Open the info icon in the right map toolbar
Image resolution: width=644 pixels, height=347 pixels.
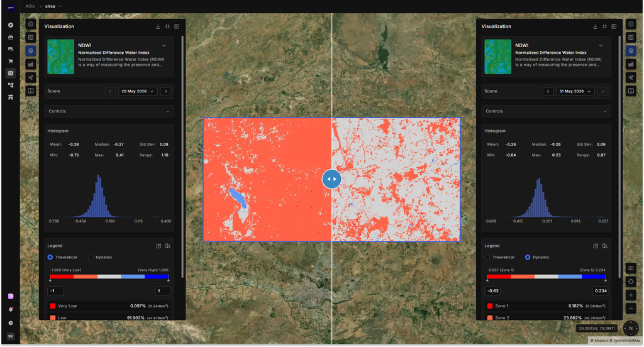pos(631,25)
